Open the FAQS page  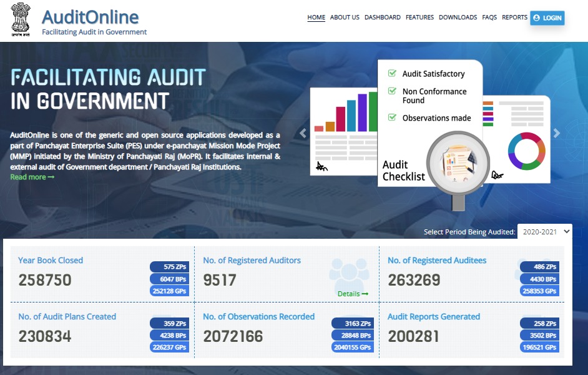489,17
